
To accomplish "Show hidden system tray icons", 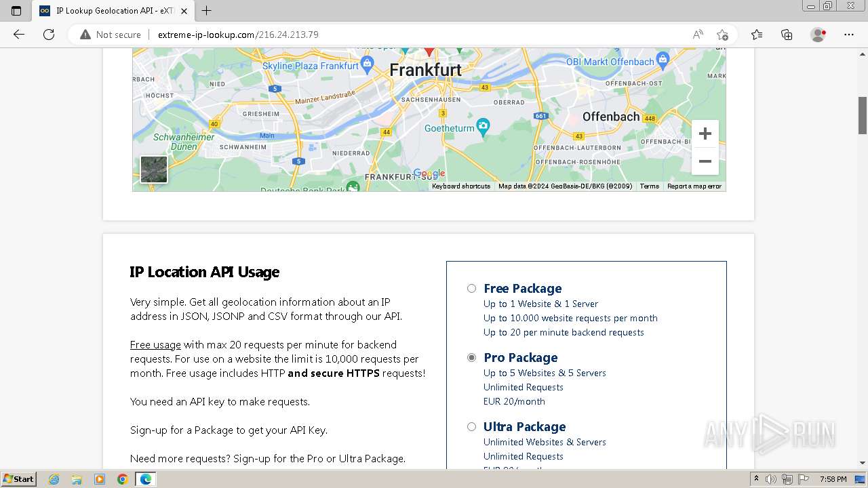I will (757, 479).
